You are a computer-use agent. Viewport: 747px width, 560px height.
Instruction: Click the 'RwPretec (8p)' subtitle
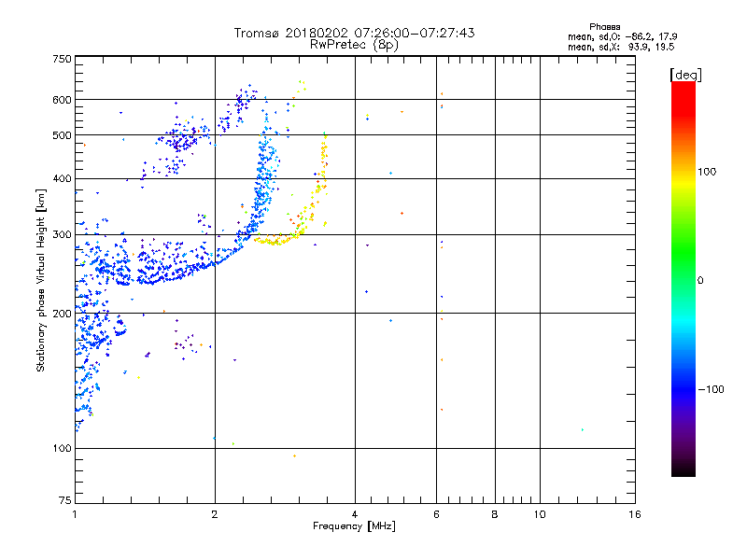(x=354, y=45)
